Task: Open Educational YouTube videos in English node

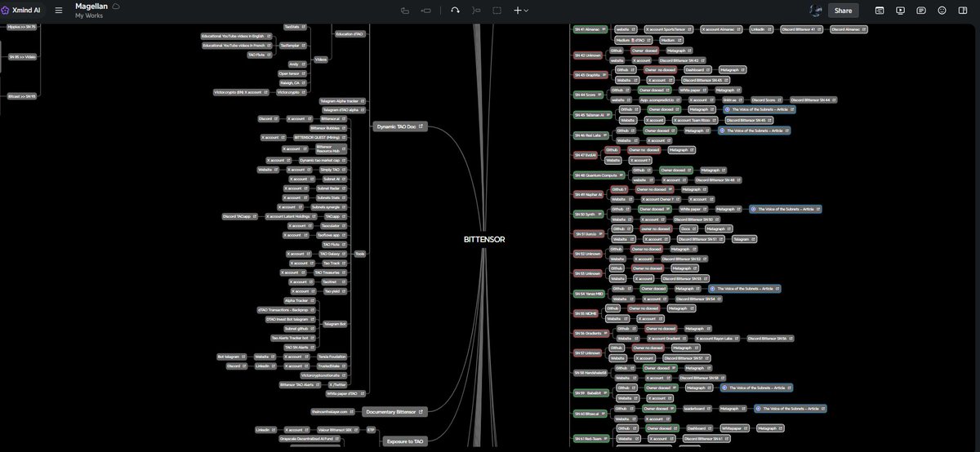Action: coord(235,36)
